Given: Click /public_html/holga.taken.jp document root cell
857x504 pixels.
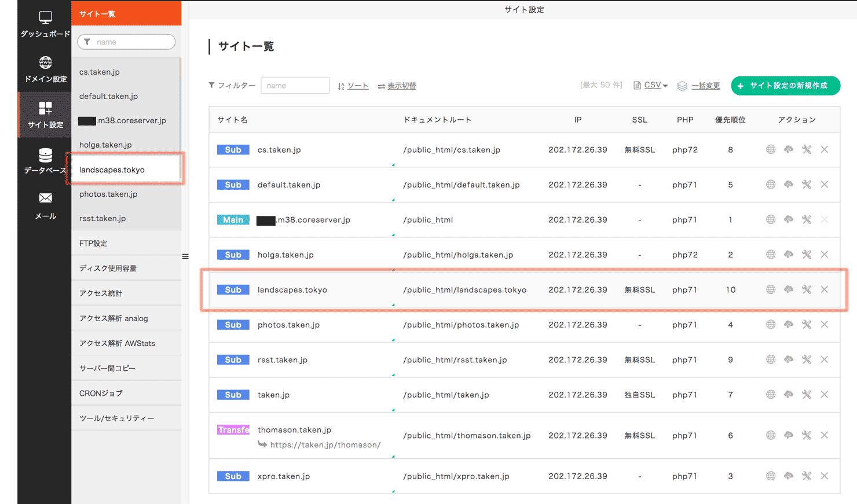Looking at the screenshot, I should click(458, 255).
